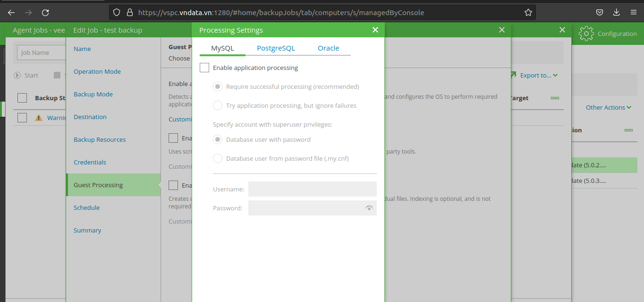This screenshot has width=644, height=302.
Task: Open the Other Actions dropdown
Action: point(608,107)
